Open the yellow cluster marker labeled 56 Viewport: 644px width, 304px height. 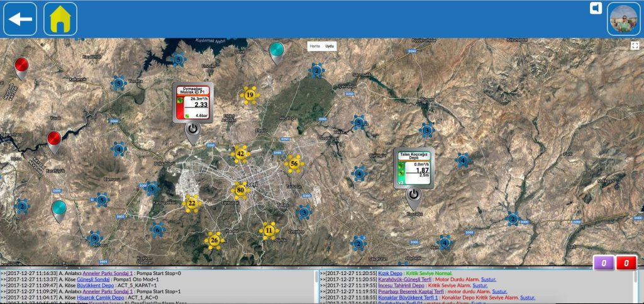294,164
